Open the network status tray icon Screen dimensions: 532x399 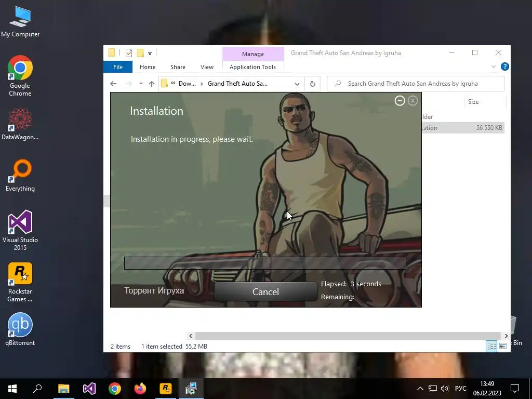[x=433, y=389]
